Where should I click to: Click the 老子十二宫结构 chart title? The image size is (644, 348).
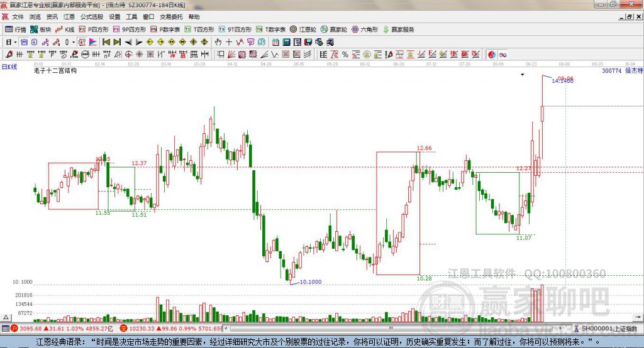[55, 70]
